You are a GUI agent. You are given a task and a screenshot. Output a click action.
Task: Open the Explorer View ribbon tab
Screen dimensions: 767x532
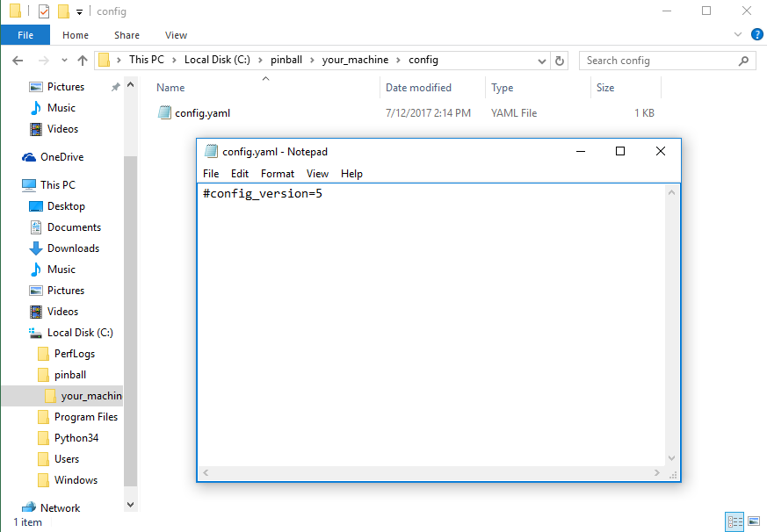point(176,35)
